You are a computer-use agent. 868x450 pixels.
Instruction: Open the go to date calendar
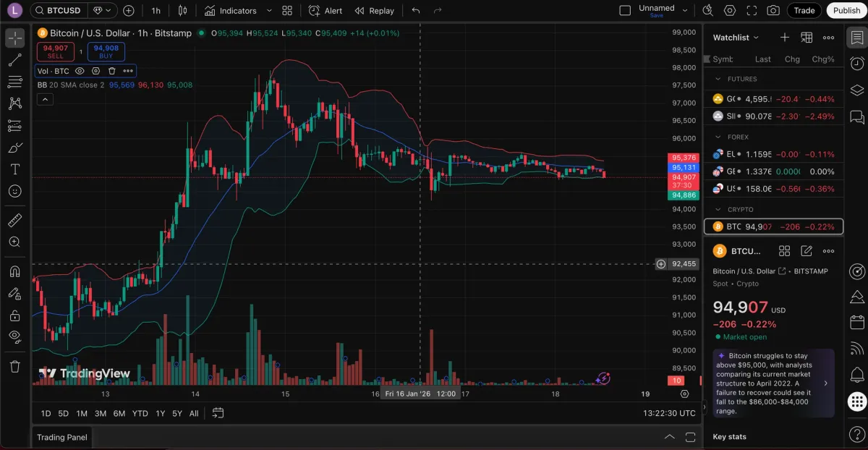tap(218, 413)
